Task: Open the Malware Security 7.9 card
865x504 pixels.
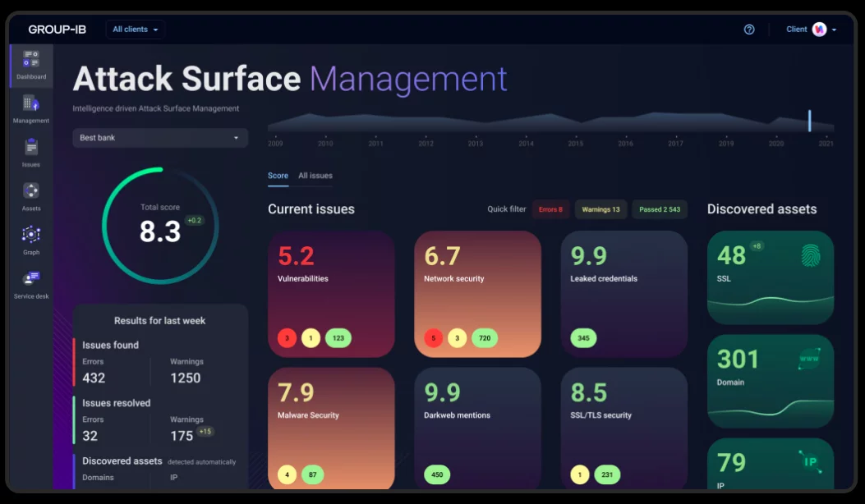Action: pyautogui.click(x=331, y=428)
